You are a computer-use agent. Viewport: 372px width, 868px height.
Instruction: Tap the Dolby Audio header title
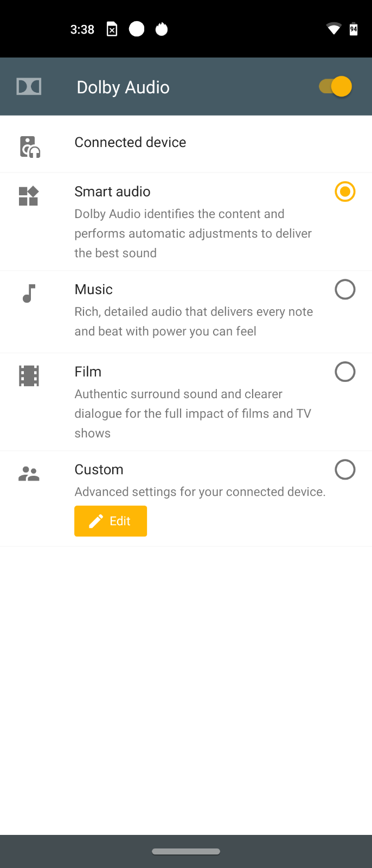pos(123,87)
